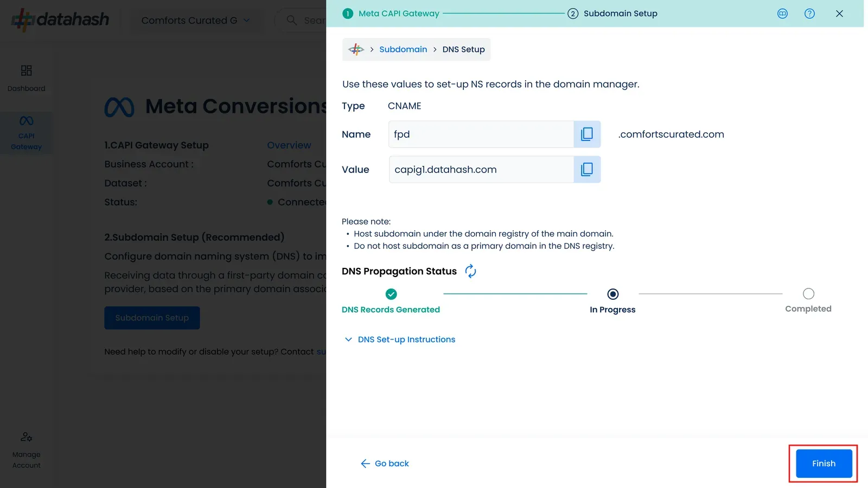Open the Comforts Curated G account dropdown
The height and width of the screenshot is (488, 868).
coord(196,20)
